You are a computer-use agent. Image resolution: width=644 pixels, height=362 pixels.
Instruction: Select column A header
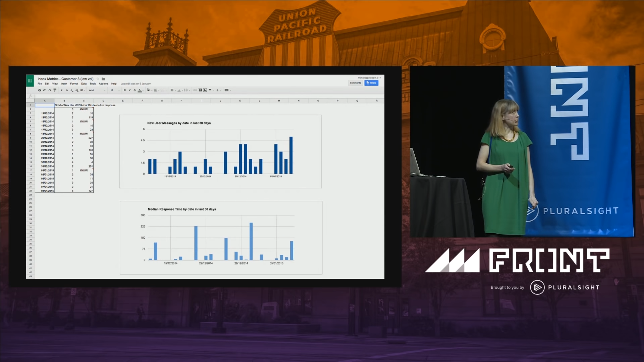tap(45, 101)
